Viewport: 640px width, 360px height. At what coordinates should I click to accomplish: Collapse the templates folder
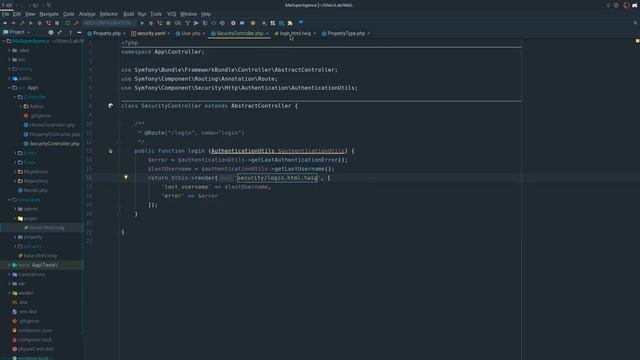tap(9, 200)
